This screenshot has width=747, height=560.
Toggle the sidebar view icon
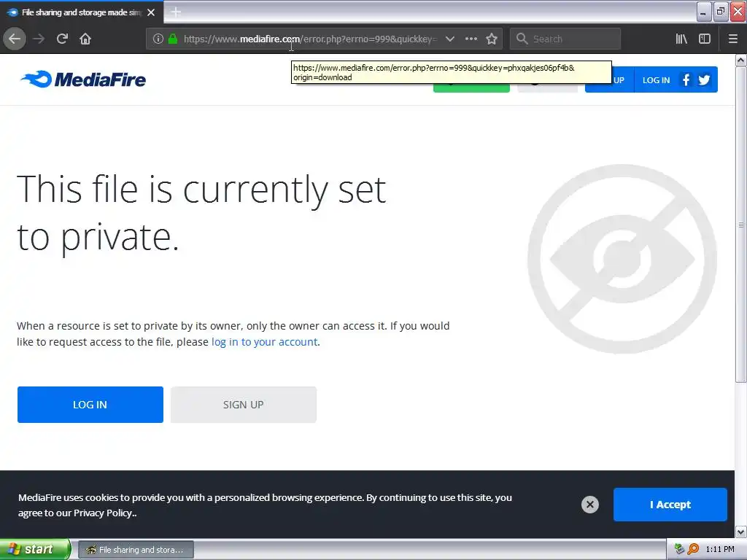click(705, 39)
